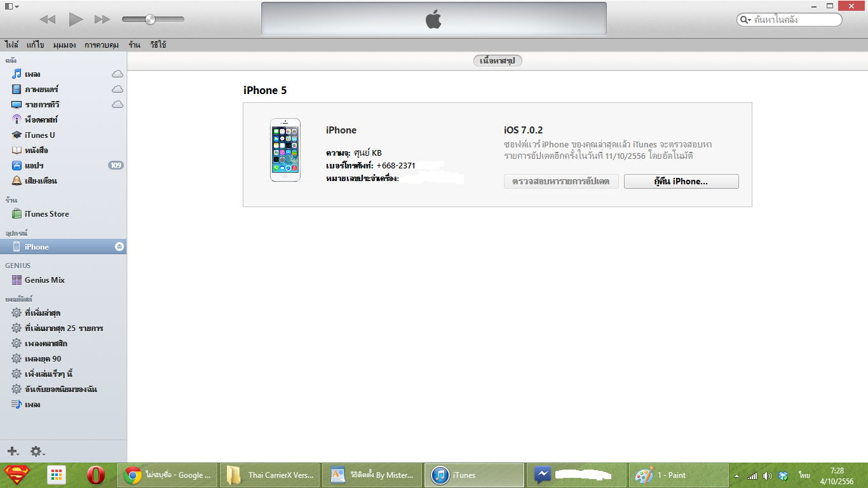Click the ค้นหาในคลัง library search field
Screen dimensions: 868x488
pyautogui.click(x=789, y=20)
